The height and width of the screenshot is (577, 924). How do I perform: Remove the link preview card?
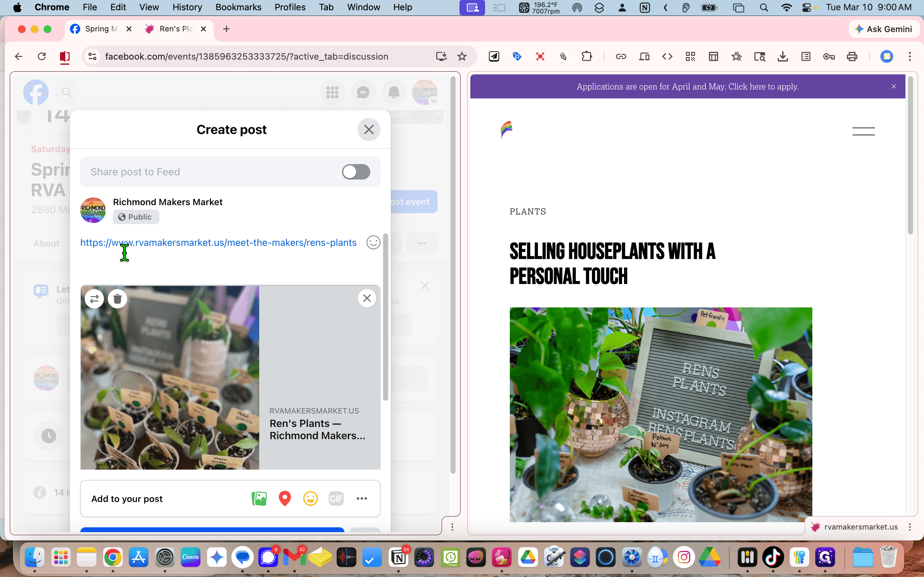point(367,298)
